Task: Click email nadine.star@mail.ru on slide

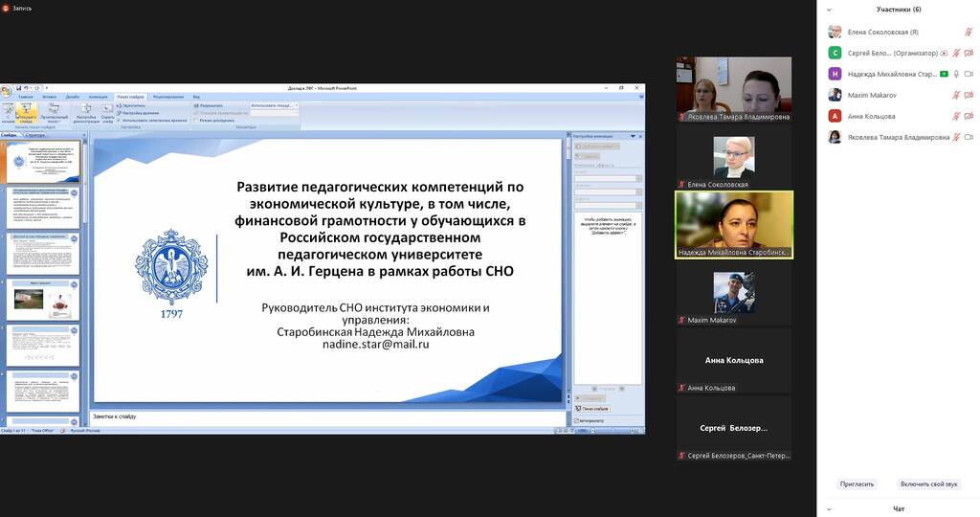Action: coord(375,344)
